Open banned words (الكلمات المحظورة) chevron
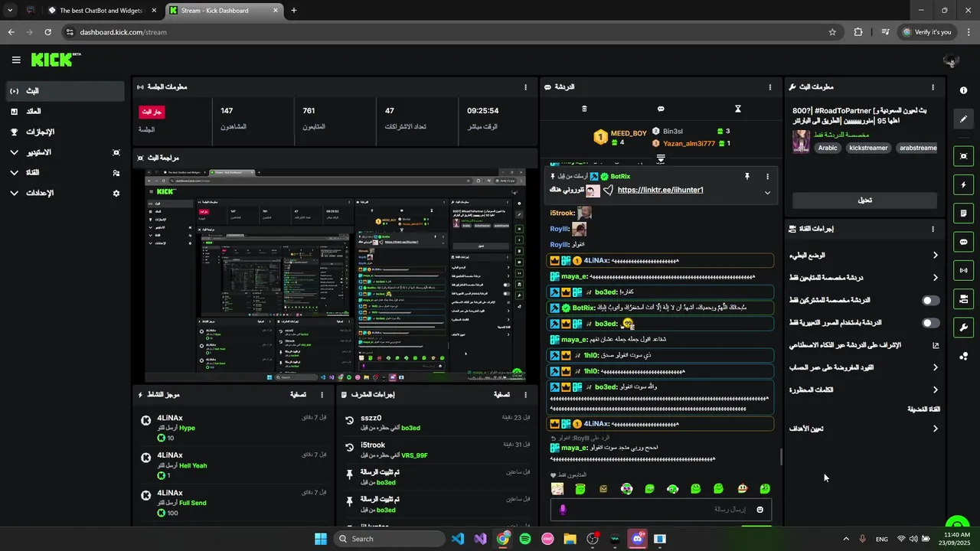 point(935,390)
